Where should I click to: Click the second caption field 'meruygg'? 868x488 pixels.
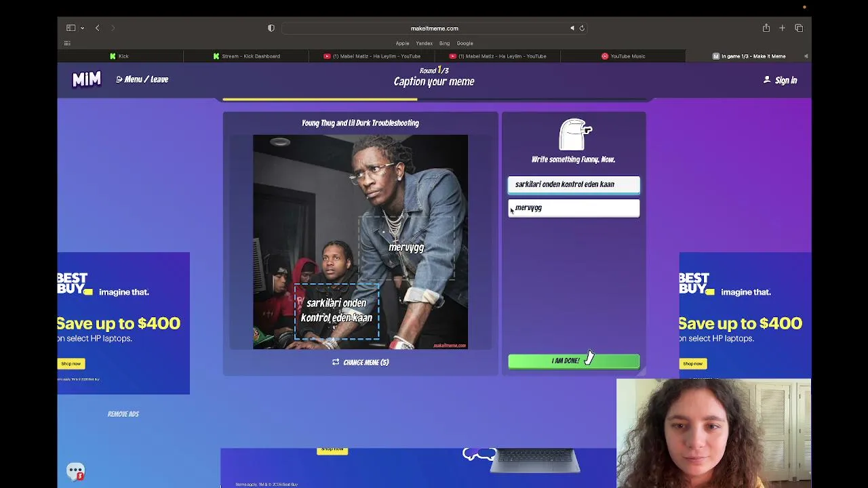(x=574, y=208)
